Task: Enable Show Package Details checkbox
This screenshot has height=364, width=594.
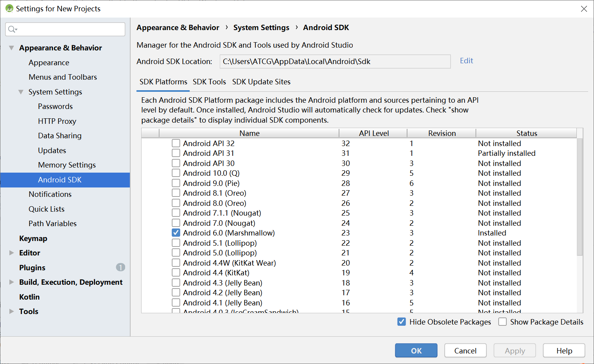Action: click(x=502, y=322)
